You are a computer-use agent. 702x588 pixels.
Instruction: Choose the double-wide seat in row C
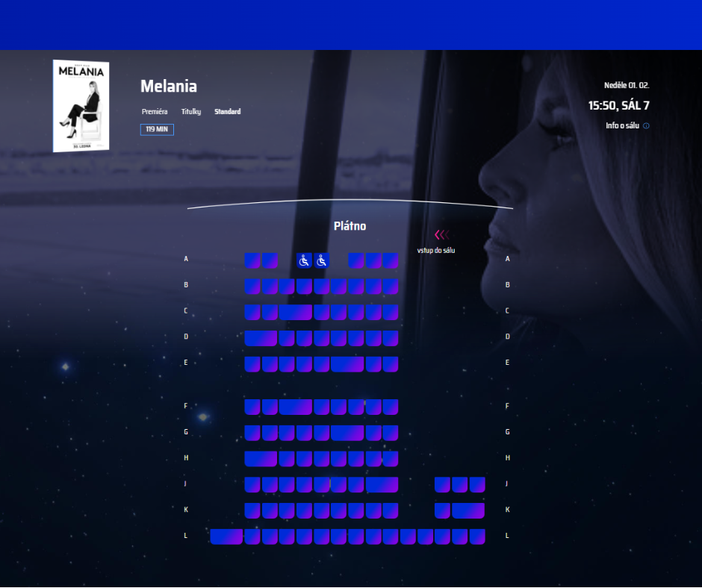296,312
